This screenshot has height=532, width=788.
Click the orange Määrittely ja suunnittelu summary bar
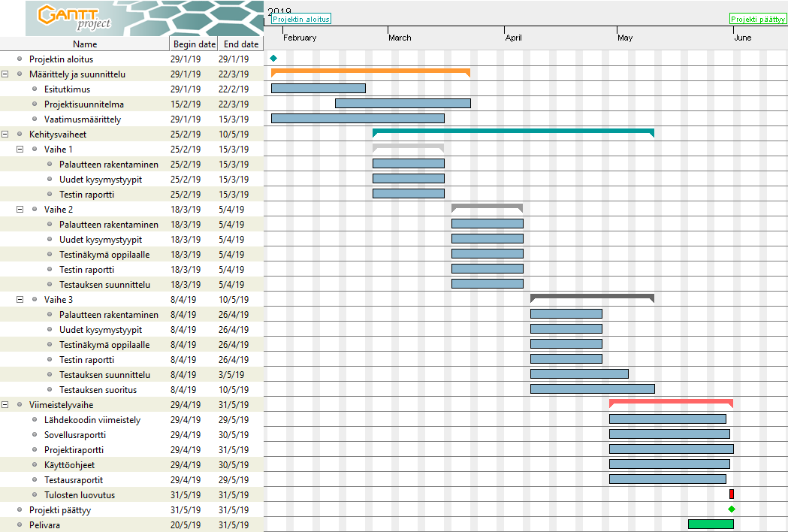click(370, 71)
